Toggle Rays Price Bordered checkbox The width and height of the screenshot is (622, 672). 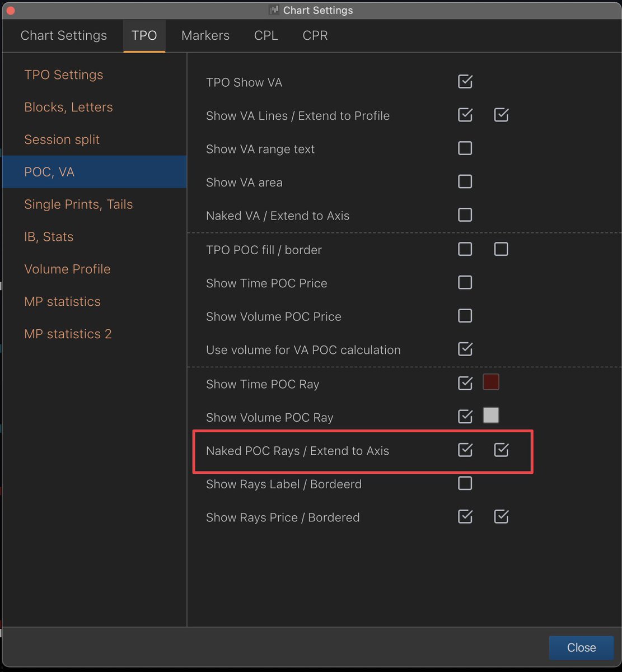(501, 516)
